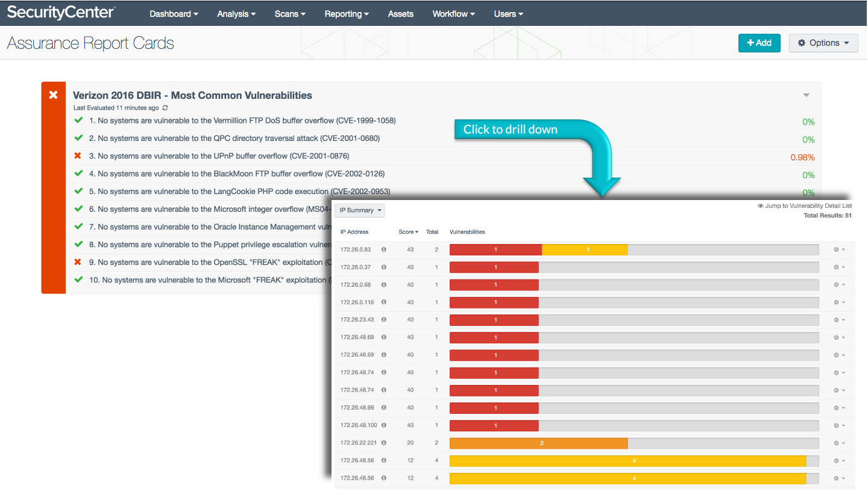Click the red X status for OpenSSL FREAK
The height and width of the screenshot is (494, 868).
point(78,262)
